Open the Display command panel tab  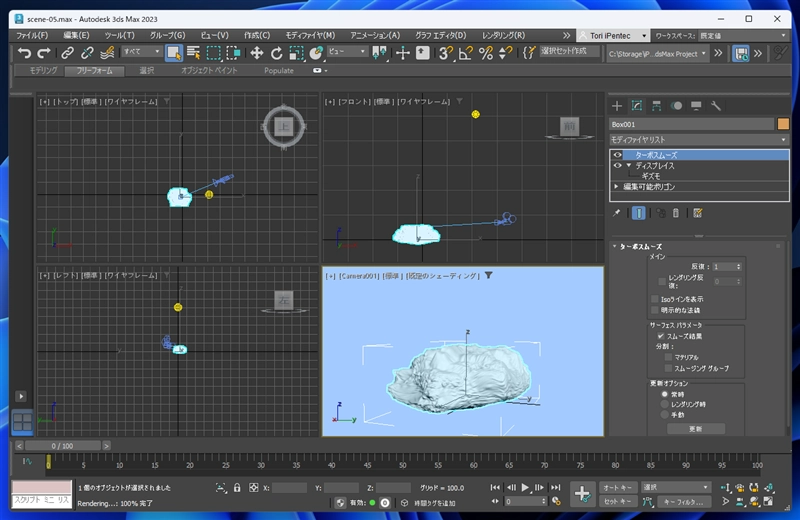pyautogui.click(x=696, y=106)
